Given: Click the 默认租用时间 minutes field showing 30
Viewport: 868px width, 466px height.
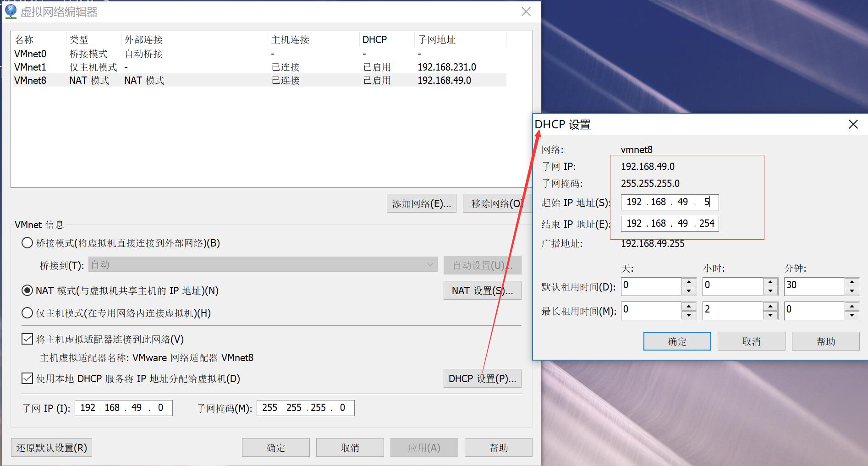Looking at the screenshot, I should pos(814,286).
